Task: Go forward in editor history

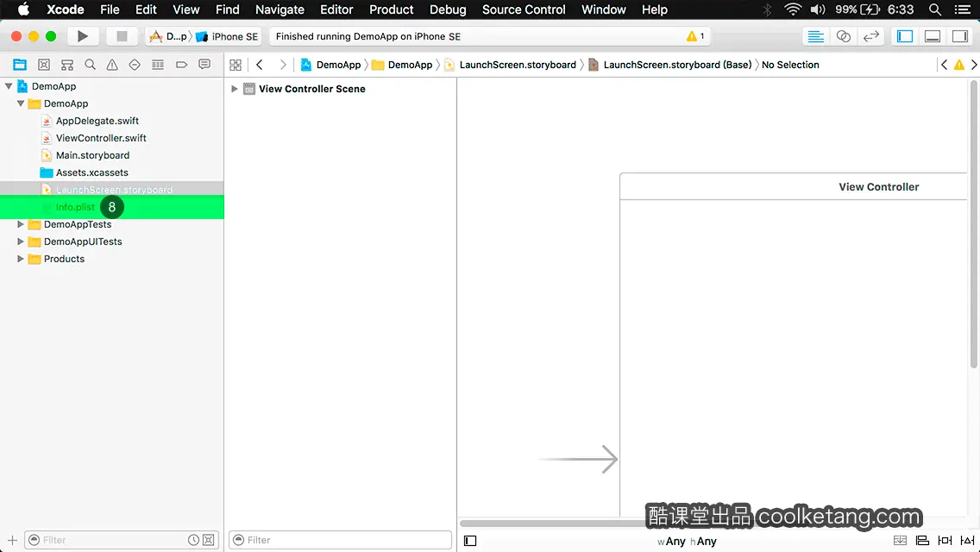Action: click(282, 65)
